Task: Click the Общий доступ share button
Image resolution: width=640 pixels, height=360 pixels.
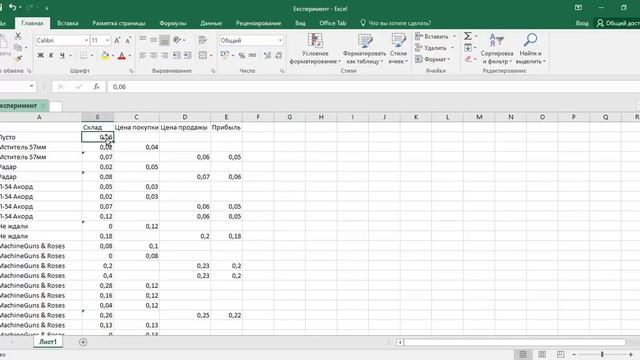Action: (x=618, y=23)
